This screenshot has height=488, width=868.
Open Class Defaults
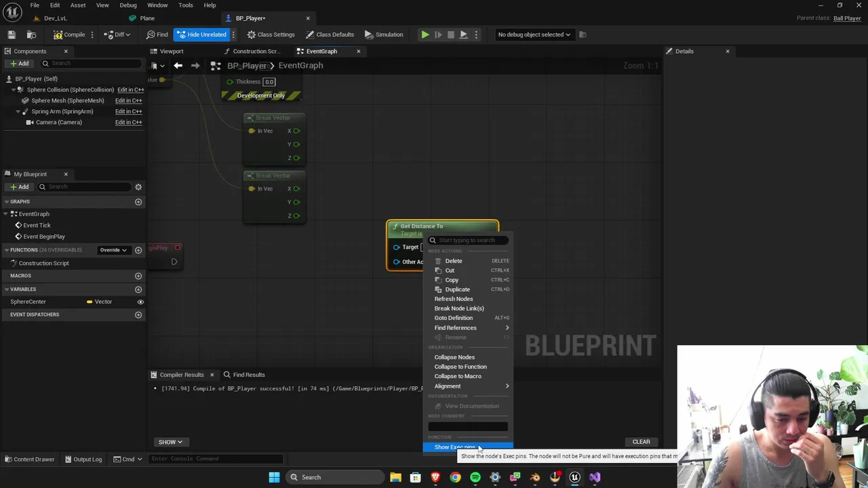(x=330, y=35)
